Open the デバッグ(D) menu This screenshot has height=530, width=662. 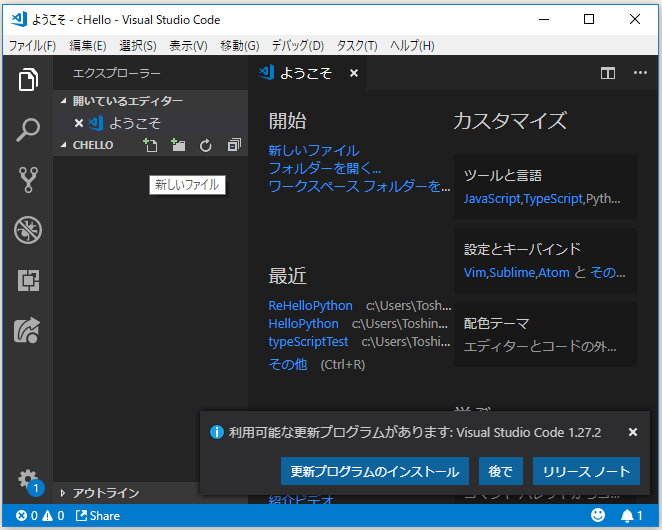(298, 46)
